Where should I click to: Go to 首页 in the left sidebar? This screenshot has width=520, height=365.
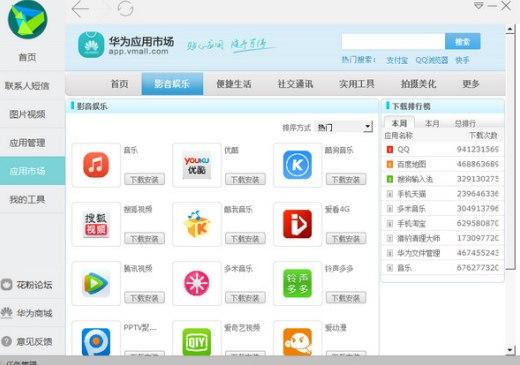coord(27,57)
